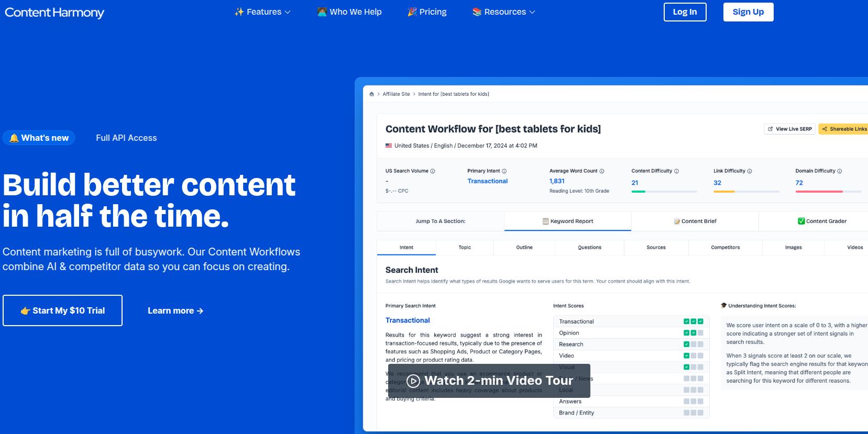Click the What's new badge
This screenshot has width=868, height=434.
coord(39,138)
